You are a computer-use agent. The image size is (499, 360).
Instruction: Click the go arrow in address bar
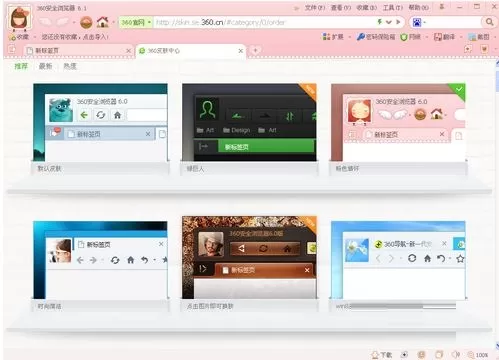(398, 22)
